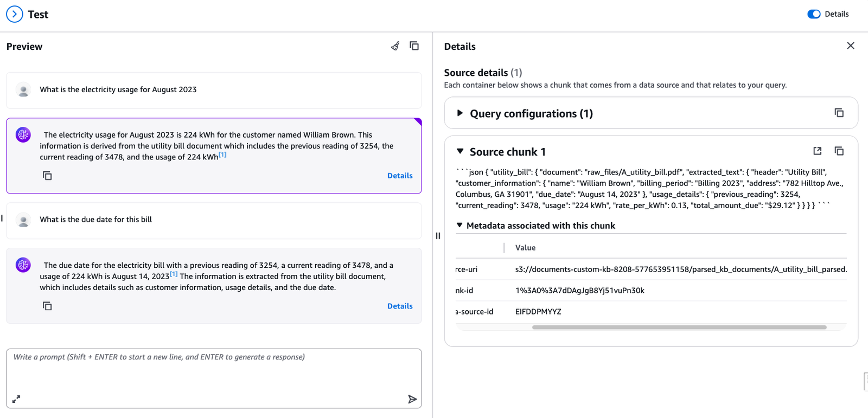Clear the preview chat with the broom icon
This screenshot has width=868, height=418.
(395, 46)
